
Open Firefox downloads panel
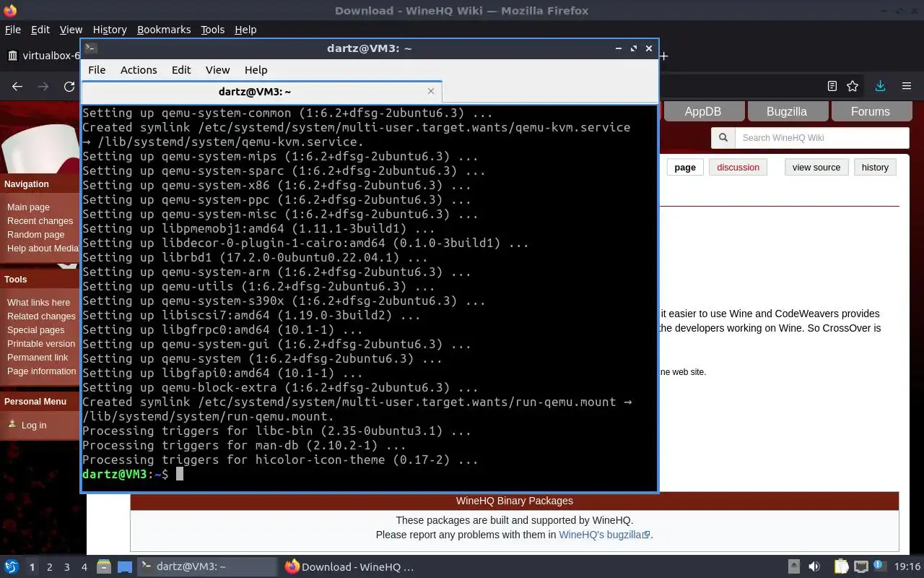pos(880,86)
